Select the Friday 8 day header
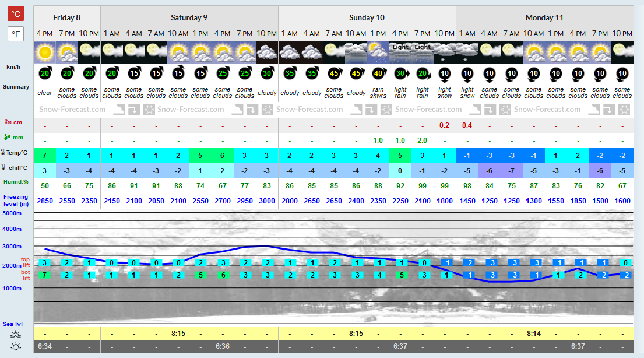644x358 pixels. (66, 17)
